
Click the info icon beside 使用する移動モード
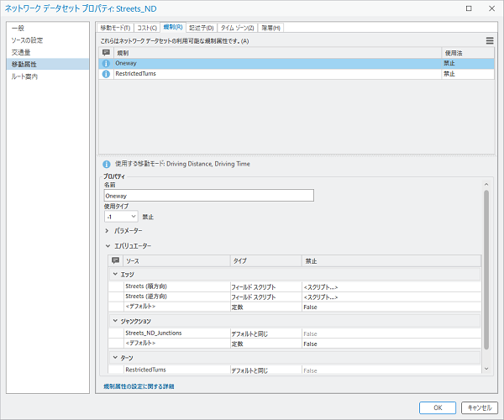point(106,164)
